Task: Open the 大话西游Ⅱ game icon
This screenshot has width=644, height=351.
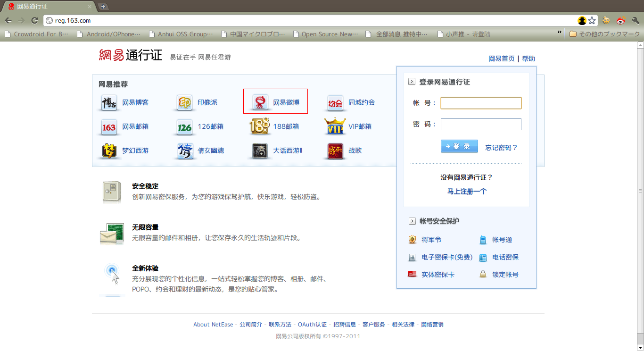Action: [x=260, y=150]
